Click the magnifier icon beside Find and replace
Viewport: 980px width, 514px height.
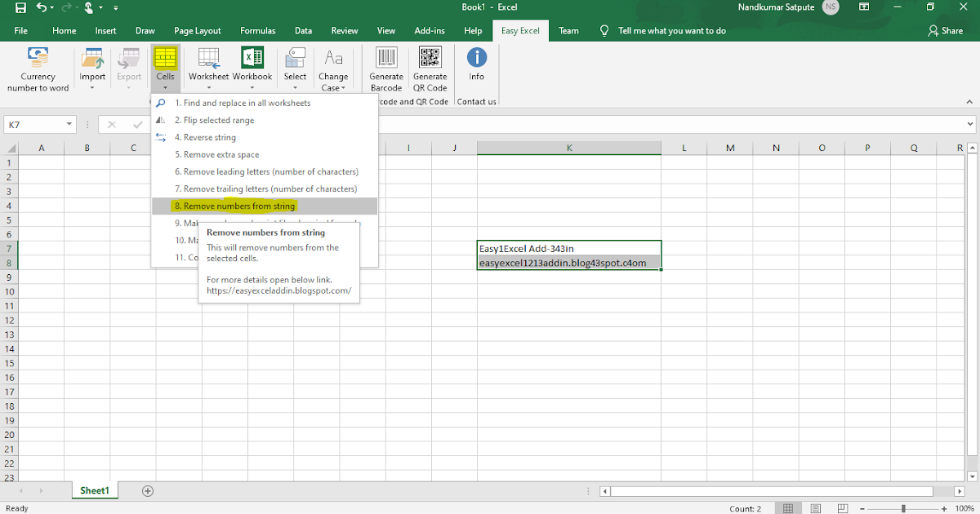(x=158, y=103)
